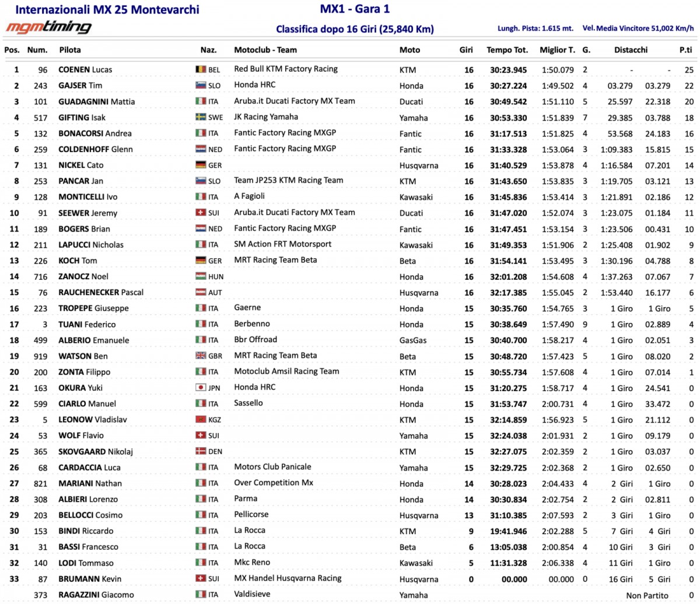
Task: Click the Hungarian flag in ZANOCZ Noel's row
Action: tap(201, 276)
